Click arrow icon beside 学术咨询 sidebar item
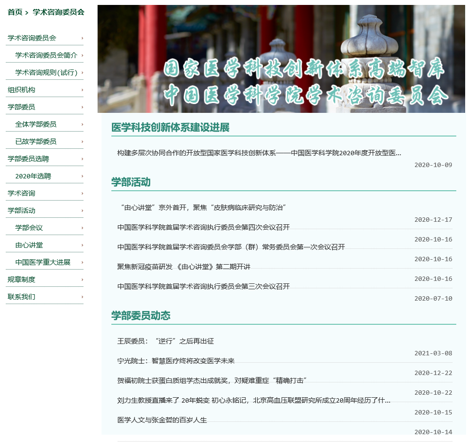476x448 pixels. click(82, 194)
